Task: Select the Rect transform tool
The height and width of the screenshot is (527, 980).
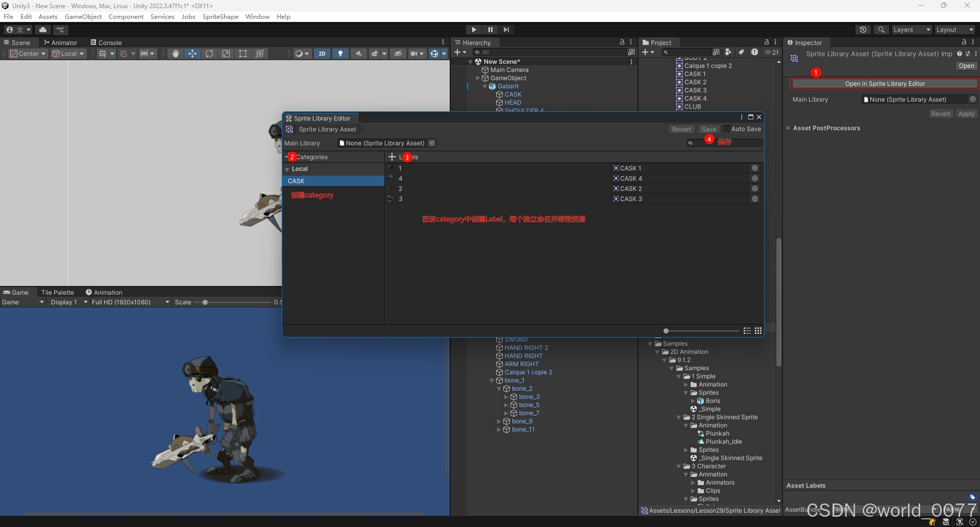Action: click(243, 53)
